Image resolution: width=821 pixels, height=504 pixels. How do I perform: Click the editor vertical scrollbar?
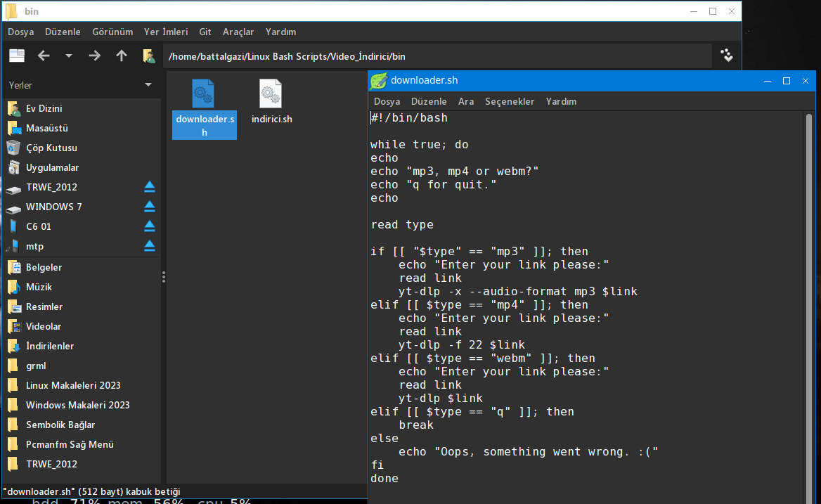(x=809, y=308)
